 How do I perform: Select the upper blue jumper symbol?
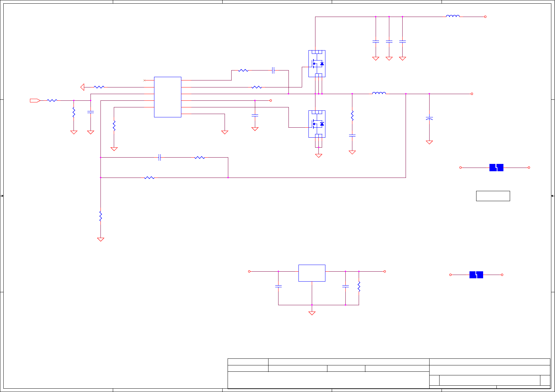496,168
